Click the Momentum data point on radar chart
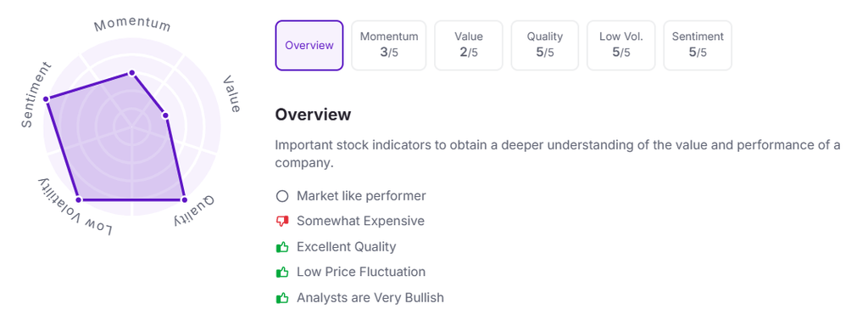The height and width of the screenshot is (326, 868). (x=131, y=73)
